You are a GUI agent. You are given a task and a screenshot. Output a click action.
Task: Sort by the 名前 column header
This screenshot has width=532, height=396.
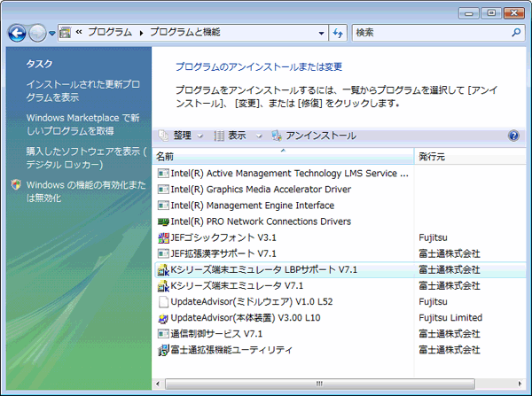283,156
